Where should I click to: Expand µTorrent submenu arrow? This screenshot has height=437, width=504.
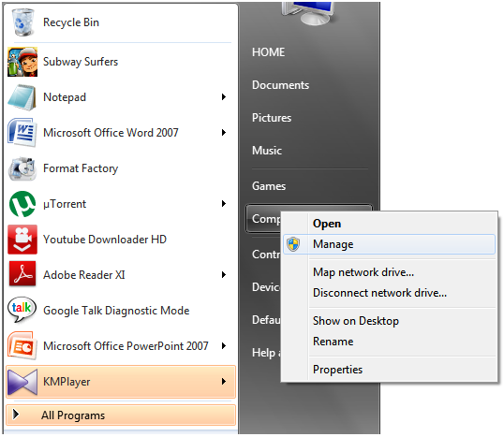[x=224, y=204]
